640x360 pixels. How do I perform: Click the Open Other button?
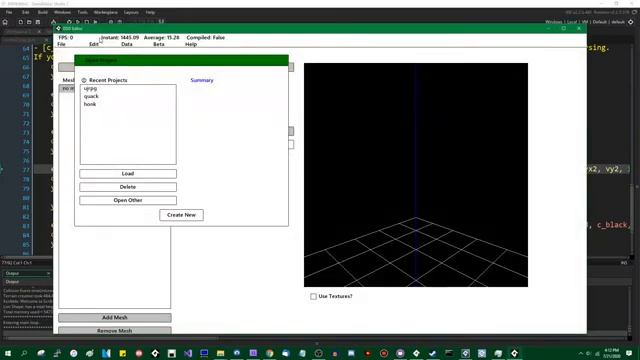click(128, 200)
